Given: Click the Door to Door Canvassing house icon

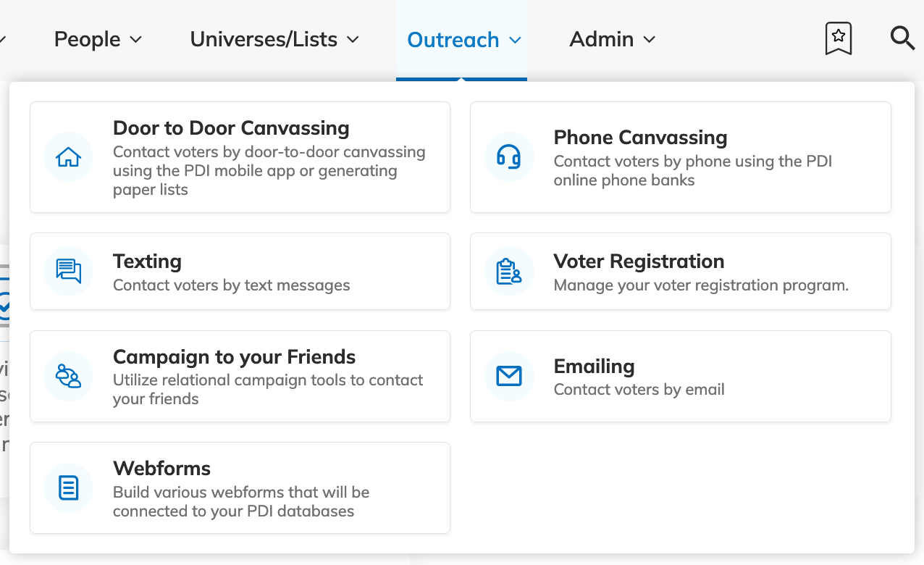Looking at the screenshot, I should point(68,157).
